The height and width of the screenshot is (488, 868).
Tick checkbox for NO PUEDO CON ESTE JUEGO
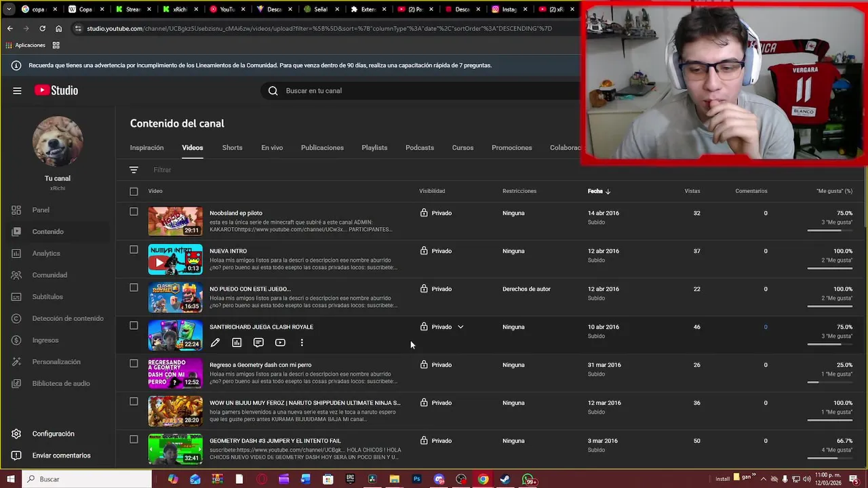pyautogui.click(x=134, y=287)
